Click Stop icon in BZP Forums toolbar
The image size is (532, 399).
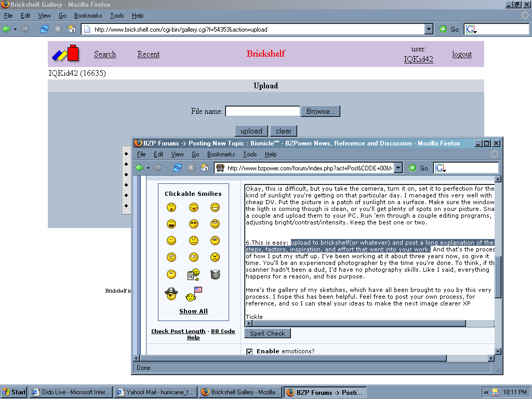tap(191, 168)
